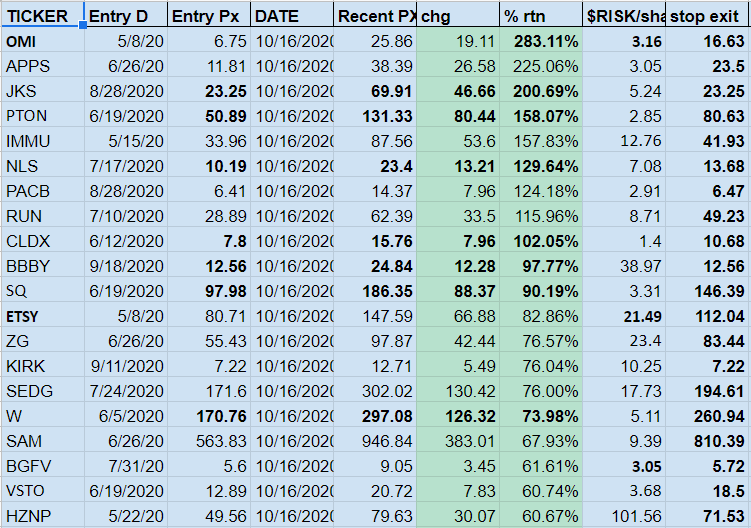Select the DATE column header
The height and width of the screenshot is (528, 751).
(292, 14)
